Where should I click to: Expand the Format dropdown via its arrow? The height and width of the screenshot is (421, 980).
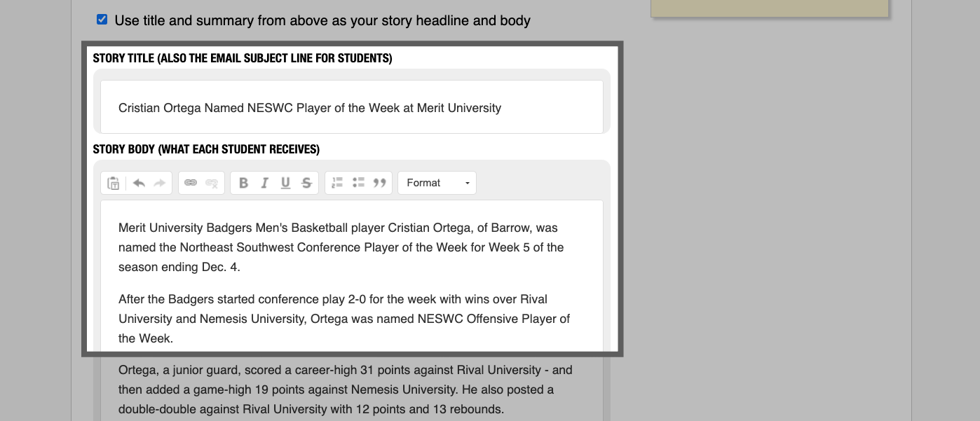[466, 183]
